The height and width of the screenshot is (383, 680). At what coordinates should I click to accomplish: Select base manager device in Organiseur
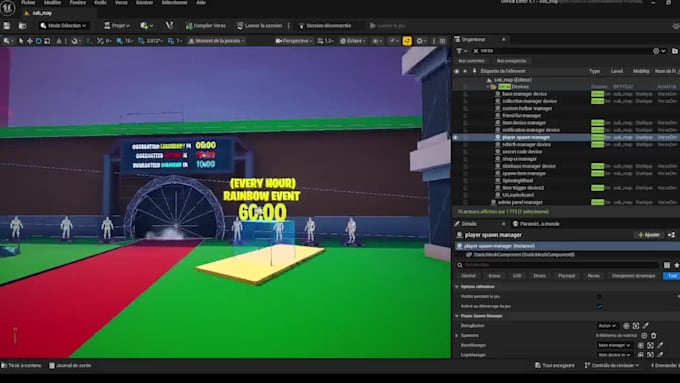pos(524,94)
